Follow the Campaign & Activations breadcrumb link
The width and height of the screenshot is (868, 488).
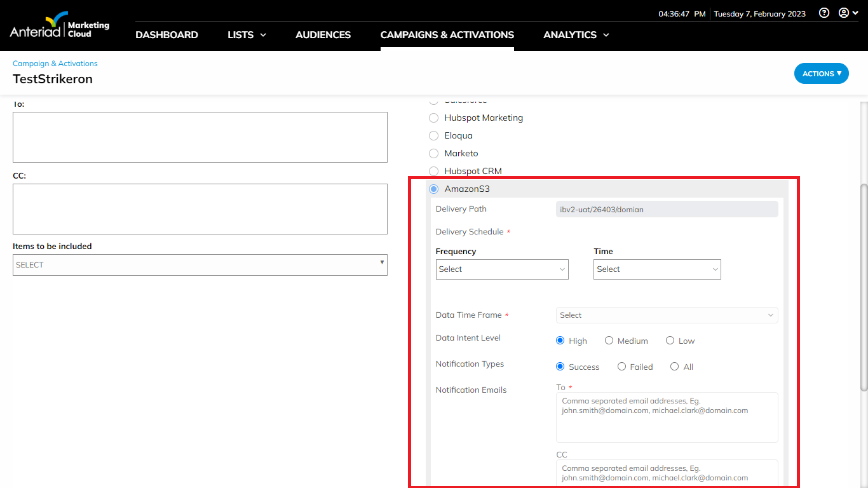(x=55, y=64)
